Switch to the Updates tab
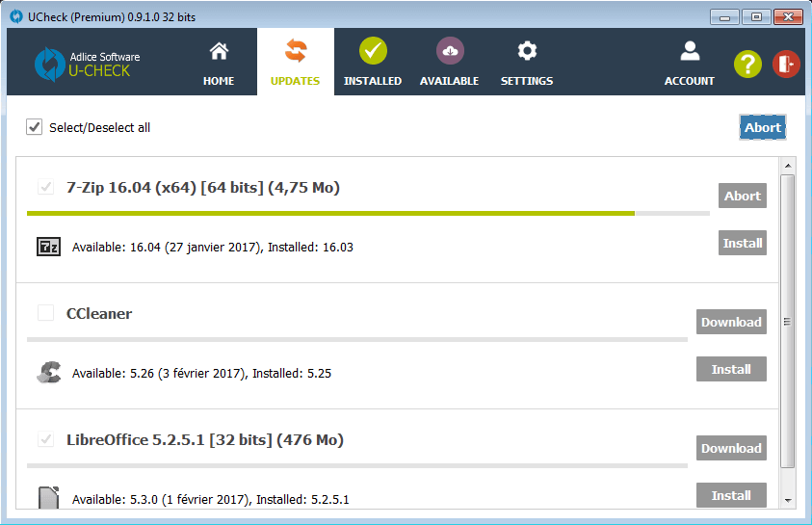 pos(295,62)
